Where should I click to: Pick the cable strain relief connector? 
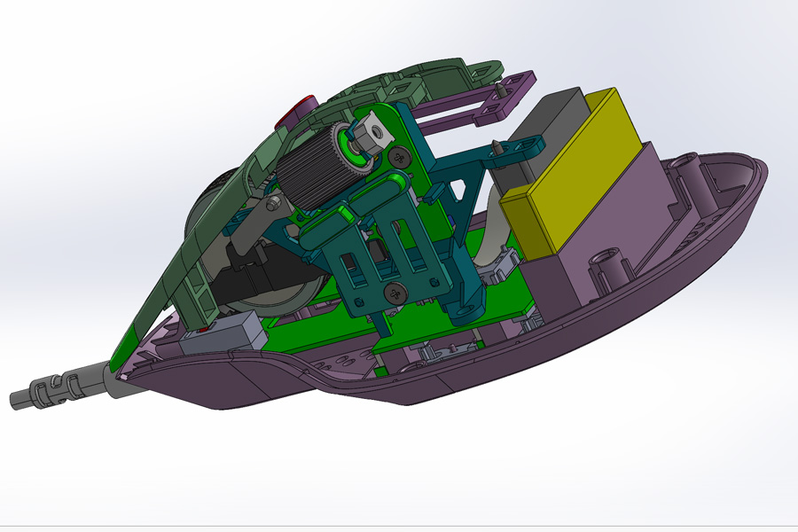tap(56, 388)
